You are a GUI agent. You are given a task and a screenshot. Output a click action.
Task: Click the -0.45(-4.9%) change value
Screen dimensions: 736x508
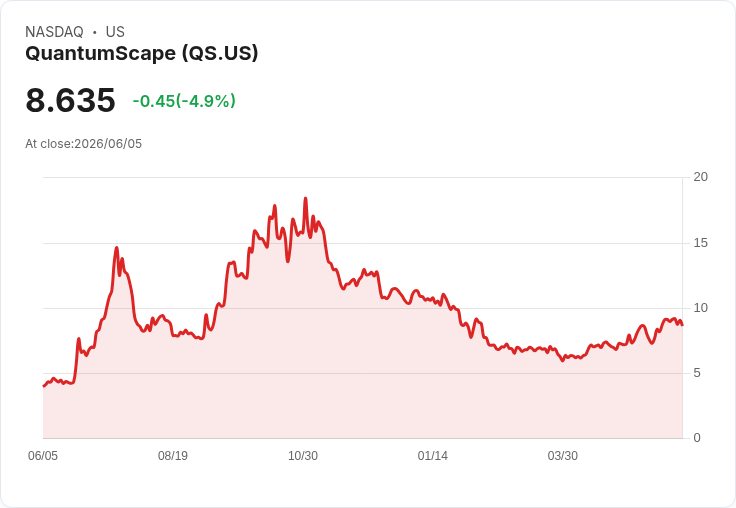184,101
